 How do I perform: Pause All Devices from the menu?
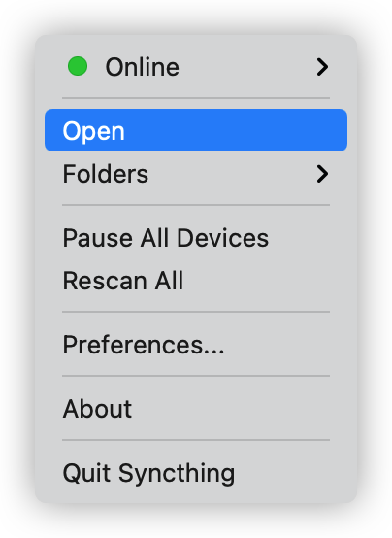click(x=196, y=238)
